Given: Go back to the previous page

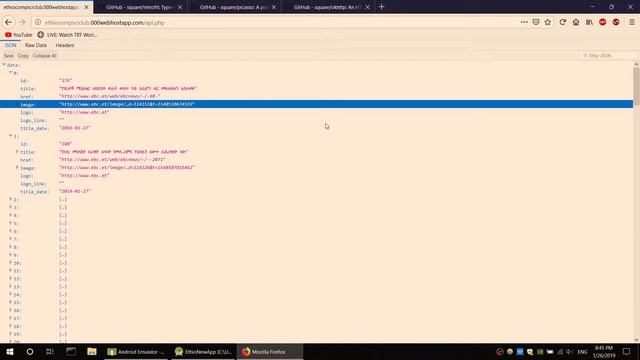Looking at the screenshot, I should (x=9, y=22).
